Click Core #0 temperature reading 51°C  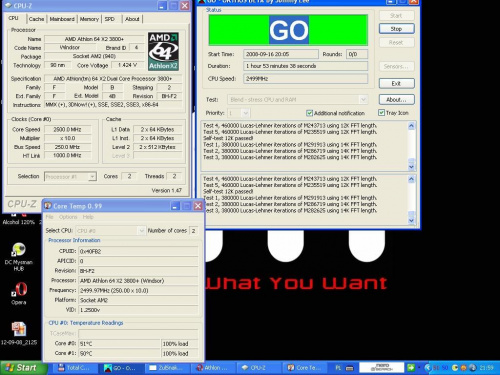point(119,343)
